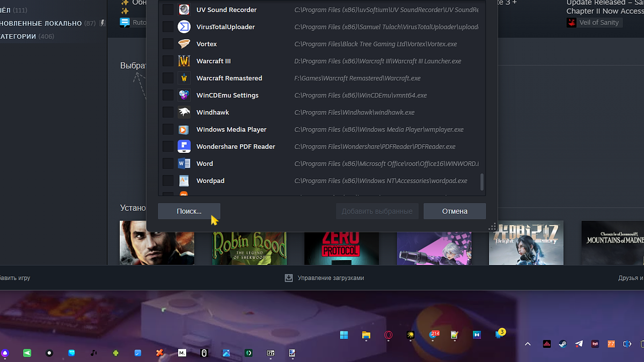Select the КАТЕГОРИИ (406) library collection
This screenshot has width=644, height=362.
click(x=26, y=36)
